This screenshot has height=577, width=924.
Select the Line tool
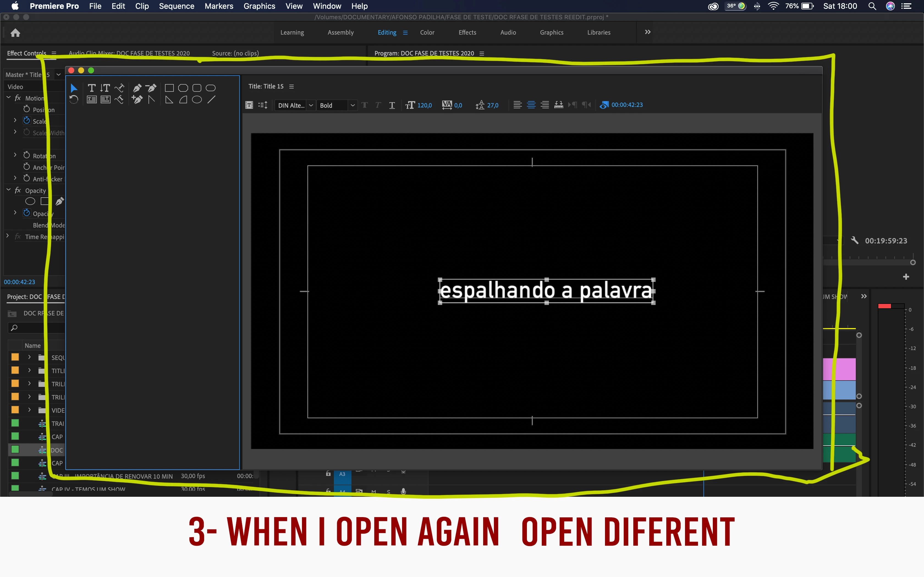(211, 99)
